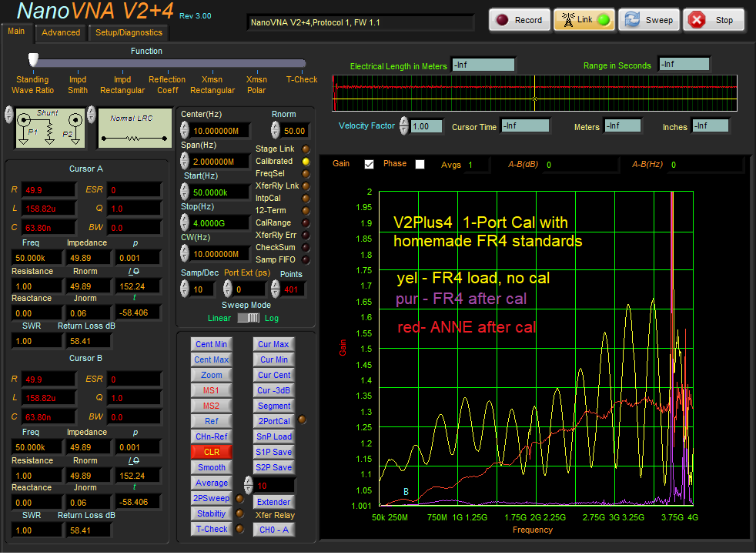Click the S1P Save button

coord(274,453)
